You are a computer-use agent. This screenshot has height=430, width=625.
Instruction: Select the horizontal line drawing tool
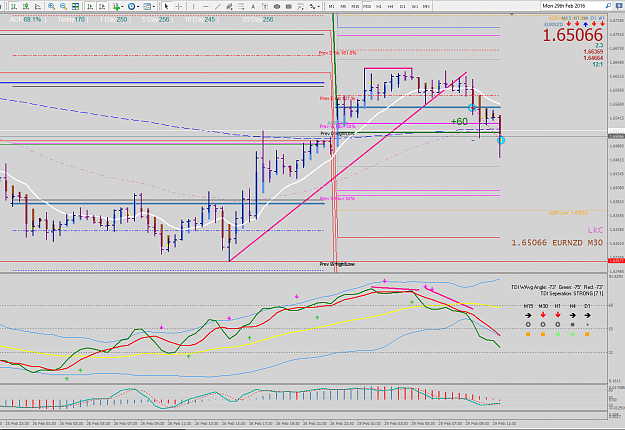(x=206, y=6)
